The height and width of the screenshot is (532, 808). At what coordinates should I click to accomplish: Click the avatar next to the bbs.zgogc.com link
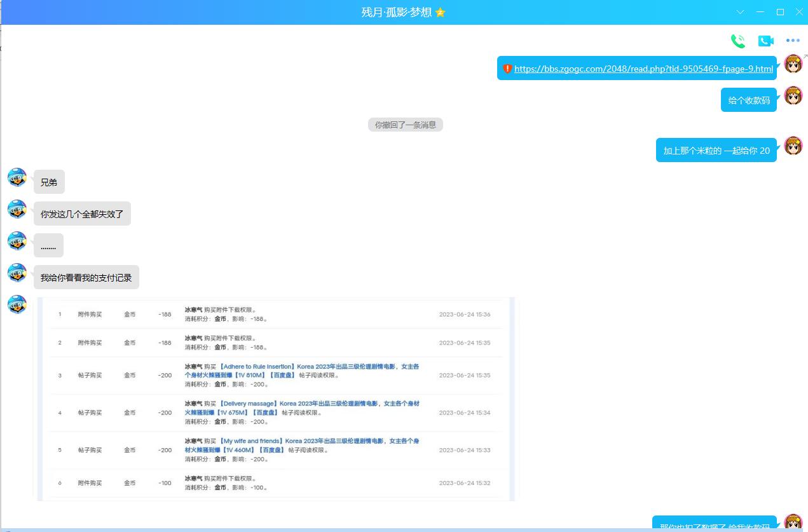(793, 64)
